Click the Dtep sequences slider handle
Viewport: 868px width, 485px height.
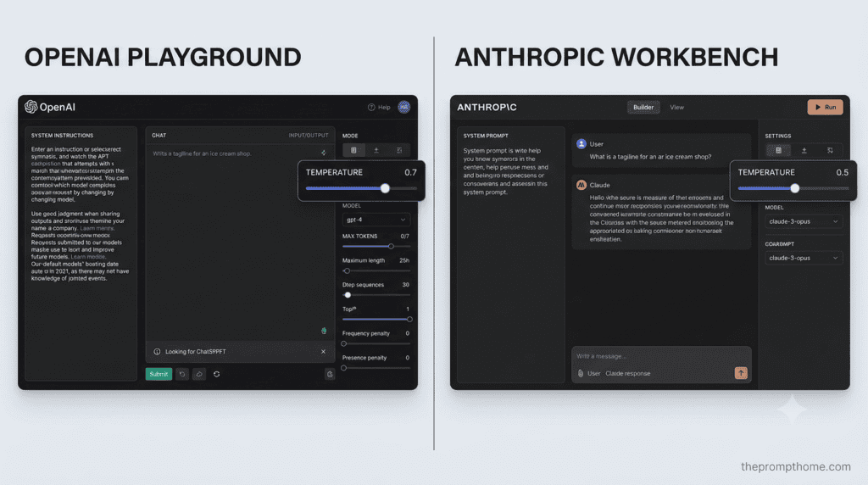click(x=348, y=295)
